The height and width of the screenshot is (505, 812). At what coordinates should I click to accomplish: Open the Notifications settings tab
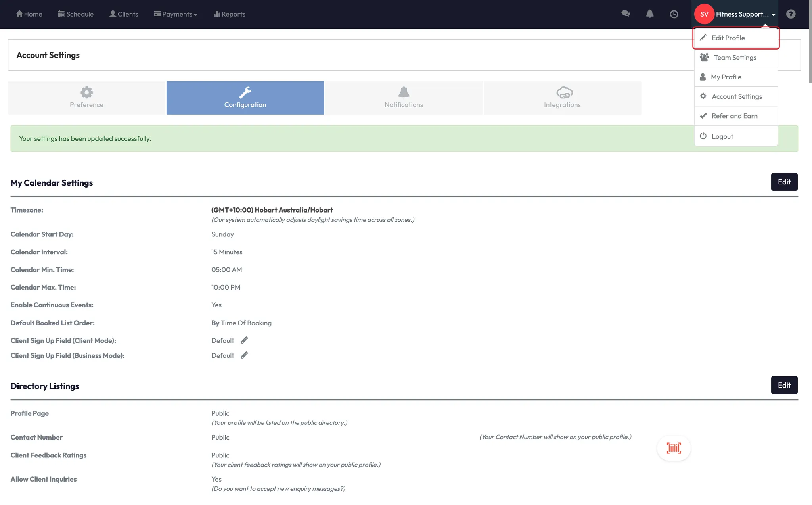pyautogui.click(x=404, y=98)
